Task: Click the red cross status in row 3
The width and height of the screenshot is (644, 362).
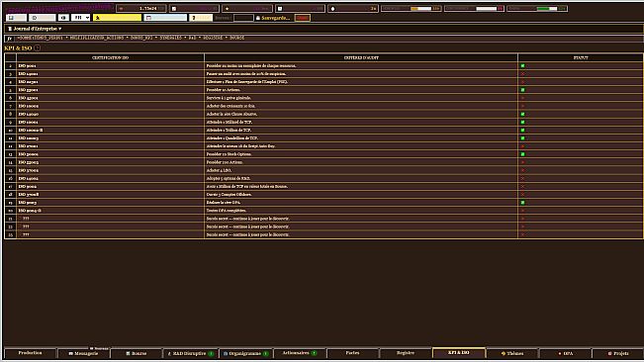Action: coord(523,74)
